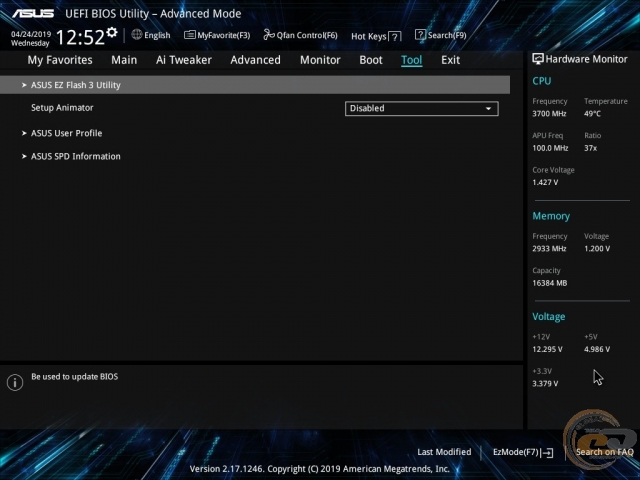640x480 pixels.
Task: Select ASUS EZ Flash 3 Utility entry
Action: point(255,85)
